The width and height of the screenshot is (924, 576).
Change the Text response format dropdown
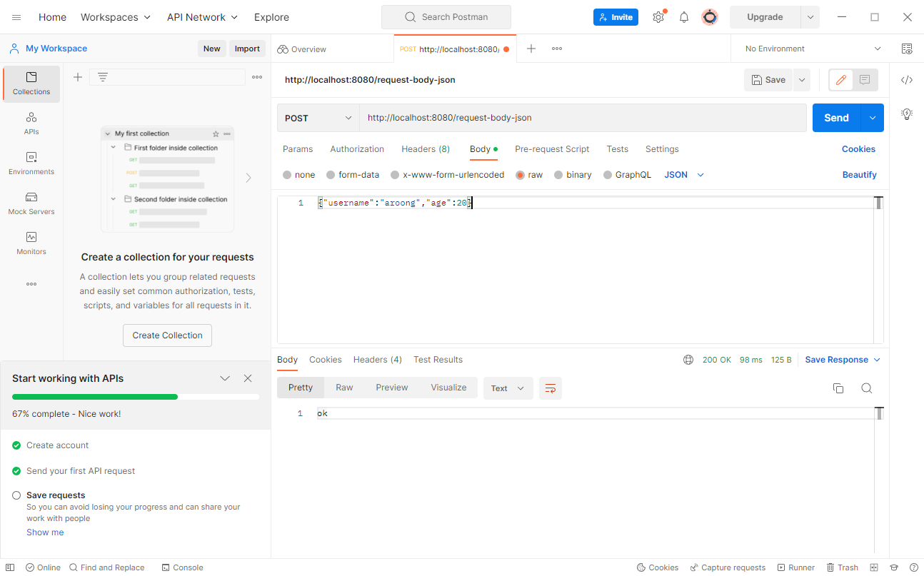pyautogui.click(x=508, y=388)
